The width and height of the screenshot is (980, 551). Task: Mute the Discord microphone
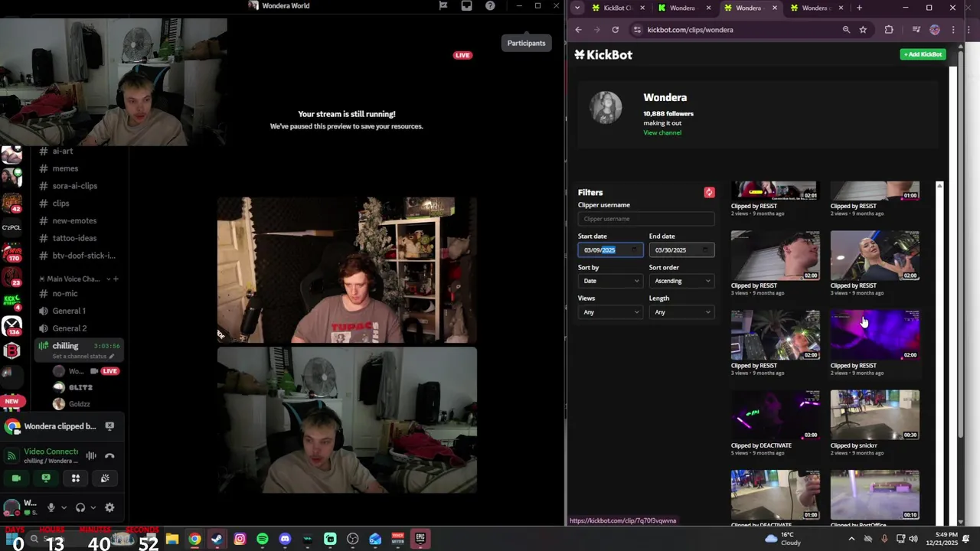51,507
